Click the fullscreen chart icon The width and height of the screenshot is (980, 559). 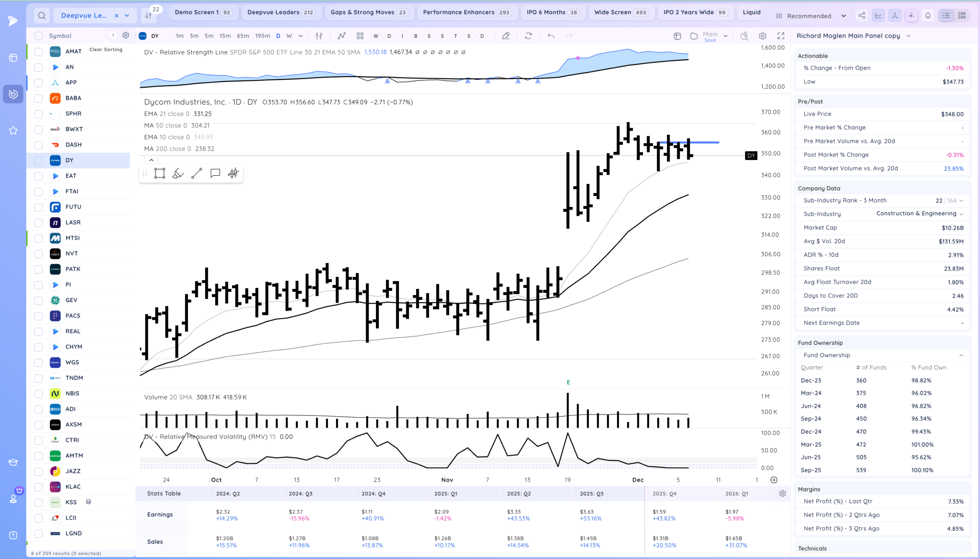click(x=781, y=36)
